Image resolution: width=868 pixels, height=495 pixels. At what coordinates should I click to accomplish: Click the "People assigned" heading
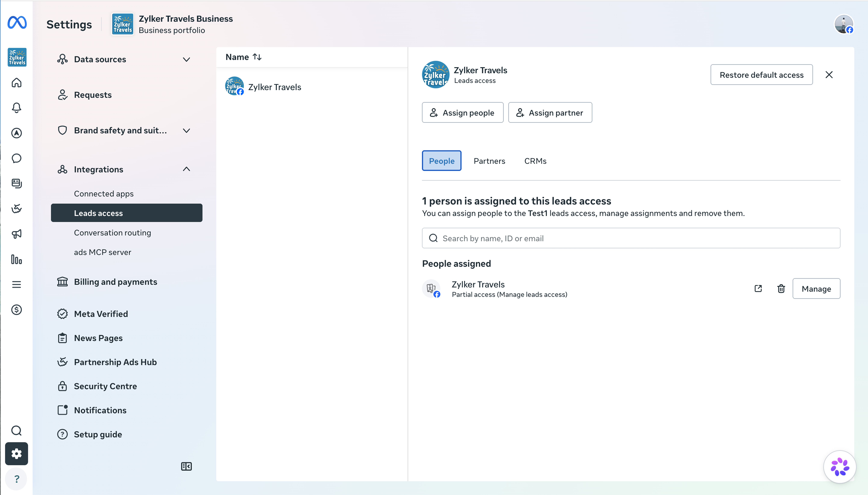coord(456,264)
